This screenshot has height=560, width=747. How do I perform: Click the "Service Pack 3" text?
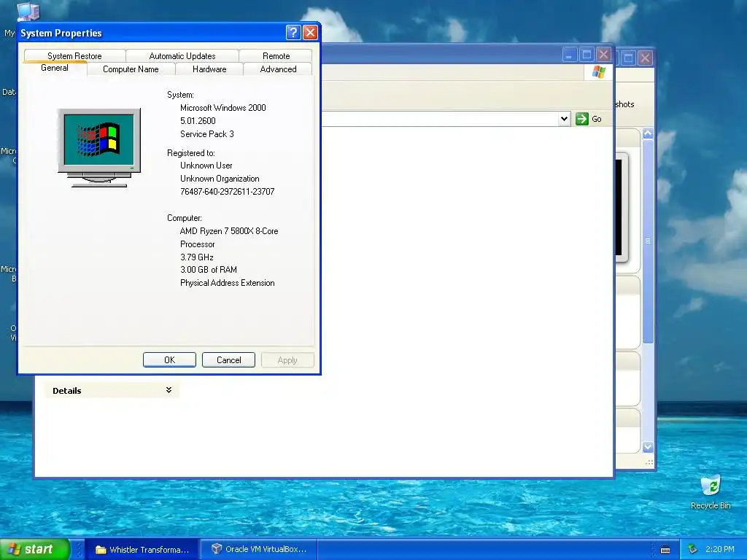(x=206, y=134)
